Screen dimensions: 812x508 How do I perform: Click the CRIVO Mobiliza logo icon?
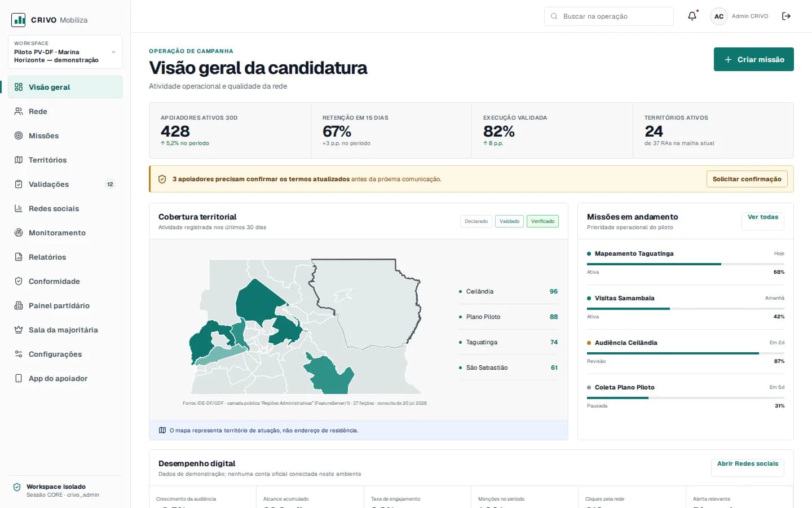pyautogui.click(x=19, y=20)
